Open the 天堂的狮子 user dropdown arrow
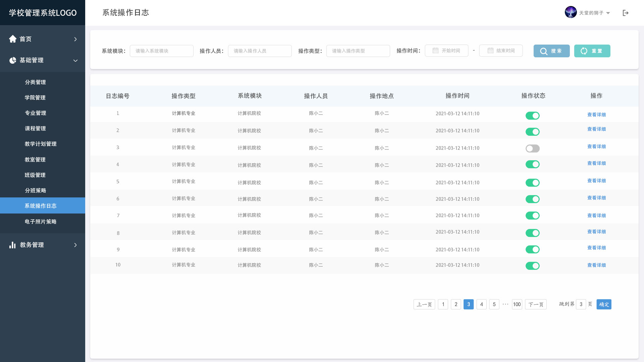644x362 pixels. pos(608,13)
